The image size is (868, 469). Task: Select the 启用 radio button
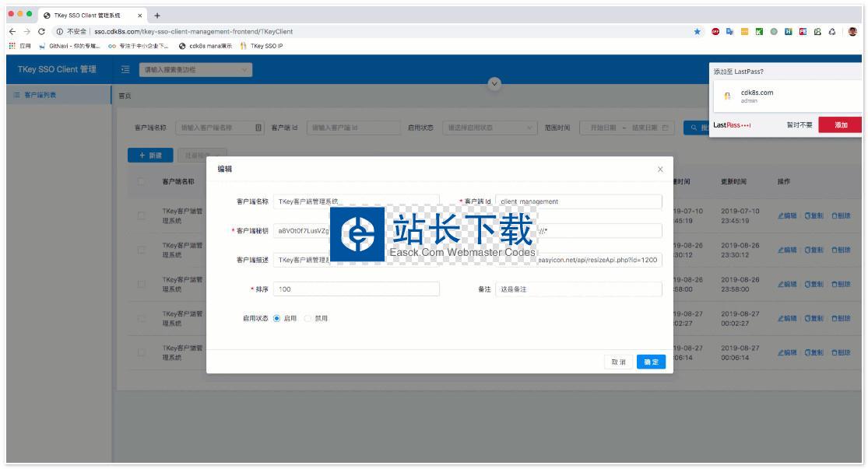pyautogui.click(x=277, y=319)
